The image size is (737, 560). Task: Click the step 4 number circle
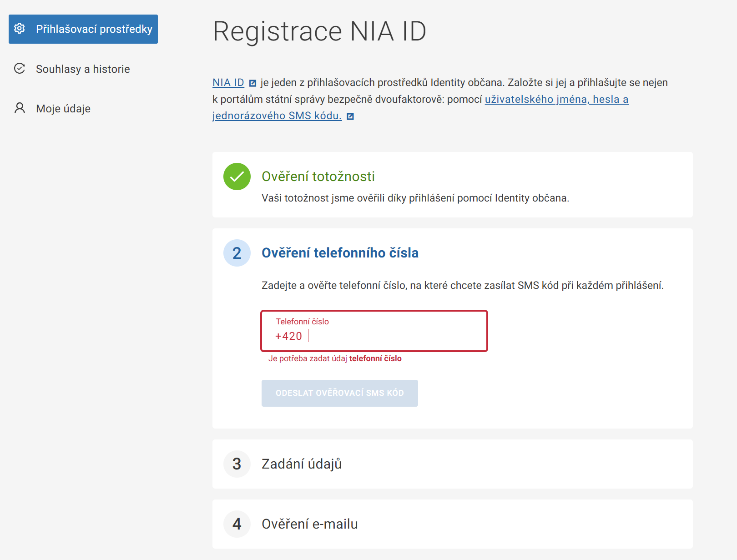[x=237, y=524]
